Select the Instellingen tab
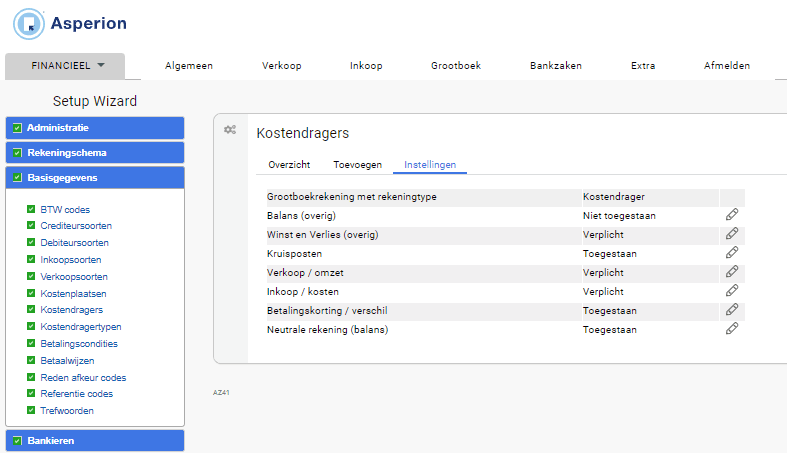The height and width of the screenshot is (453, 787). click(x=430, y=165)
